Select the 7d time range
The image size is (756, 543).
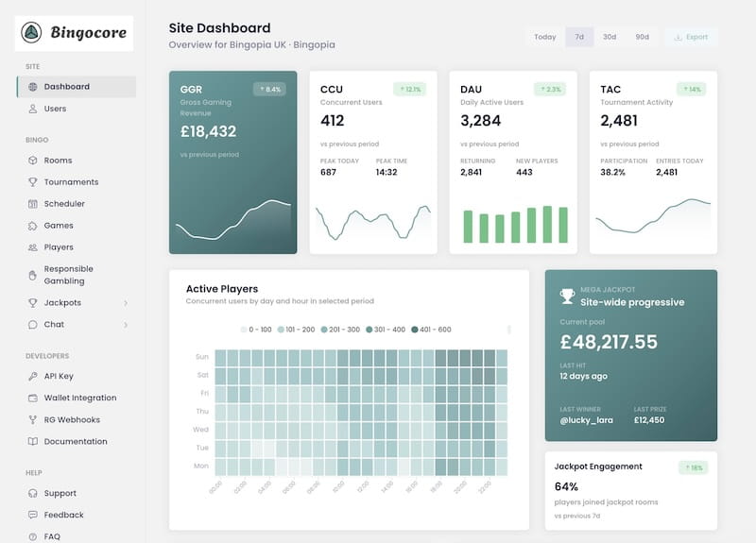pyautogui.click(x=579, y=37)
